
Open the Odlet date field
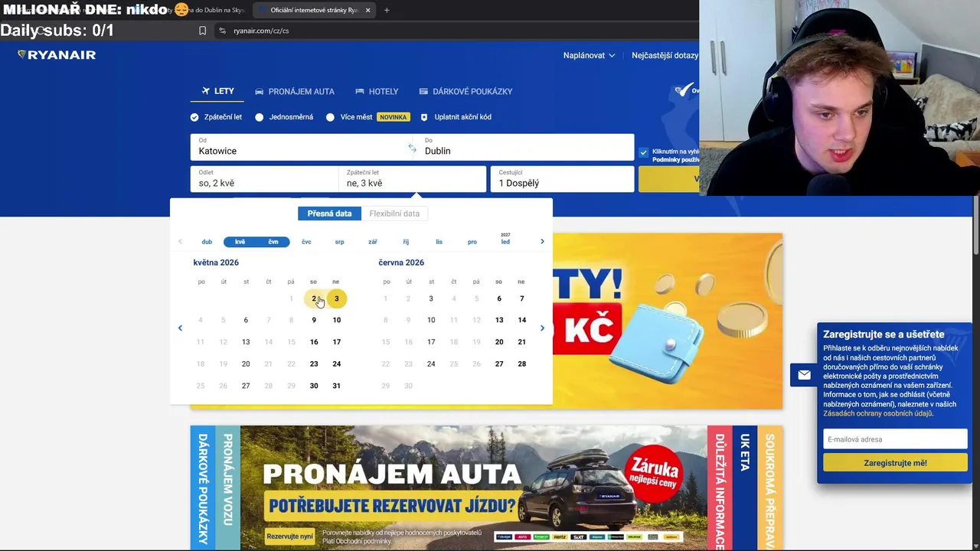click(263, 179)
